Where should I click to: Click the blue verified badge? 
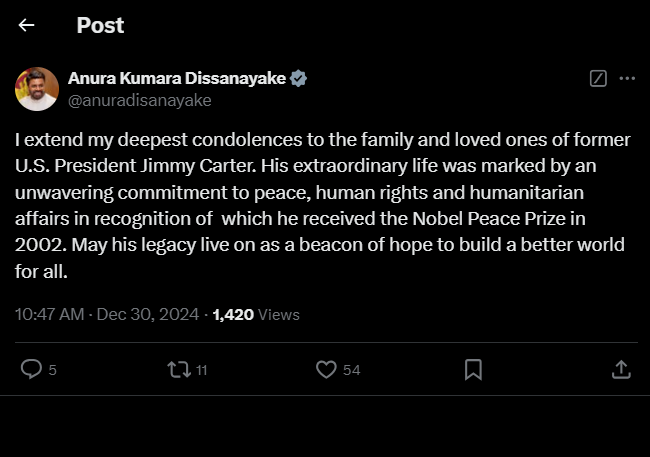[298, 78]
